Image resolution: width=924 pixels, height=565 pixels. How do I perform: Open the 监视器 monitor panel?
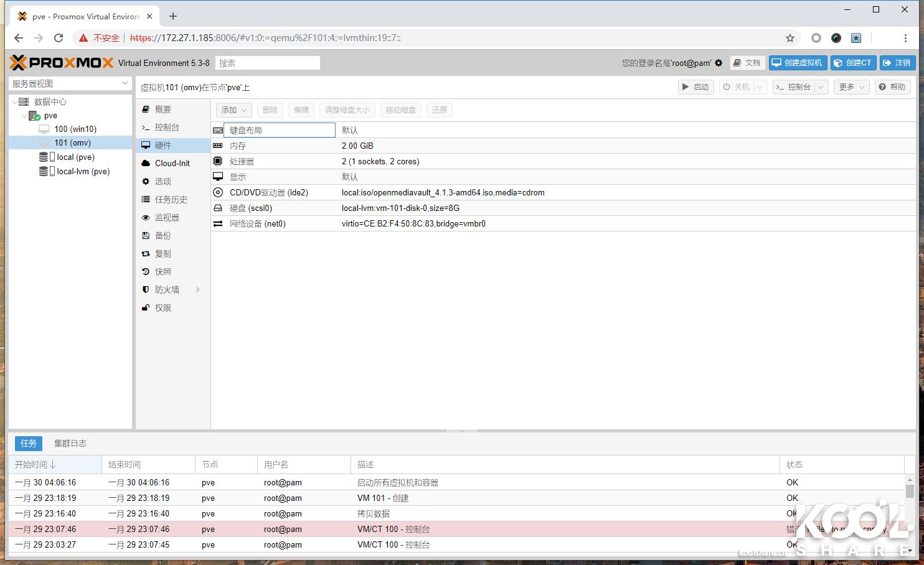167,217
